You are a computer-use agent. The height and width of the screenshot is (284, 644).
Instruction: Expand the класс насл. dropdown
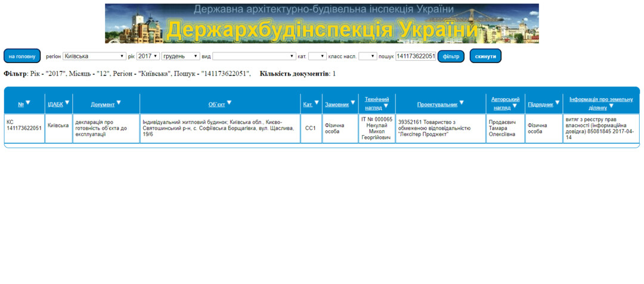coord(367,56)
